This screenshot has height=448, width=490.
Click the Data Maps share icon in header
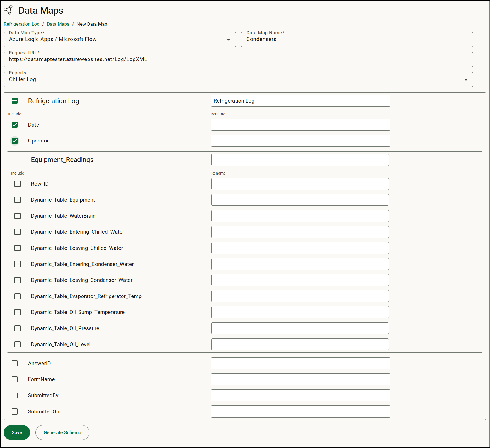[8, 10]
